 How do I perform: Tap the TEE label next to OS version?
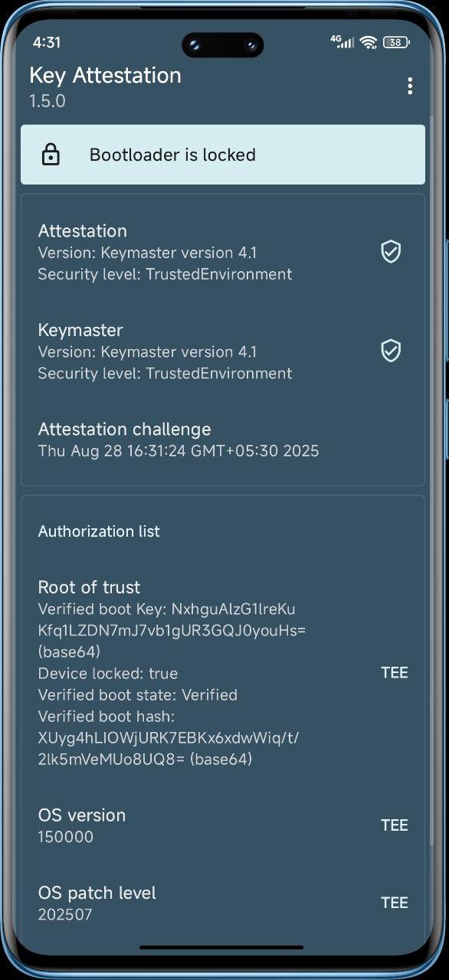click(395, 825)
